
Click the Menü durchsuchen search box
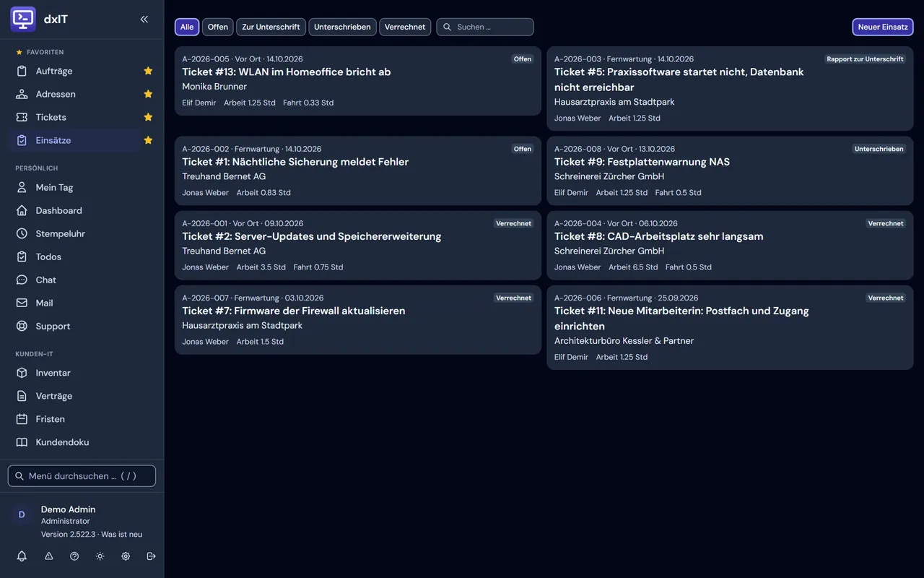tap(82, 476)
